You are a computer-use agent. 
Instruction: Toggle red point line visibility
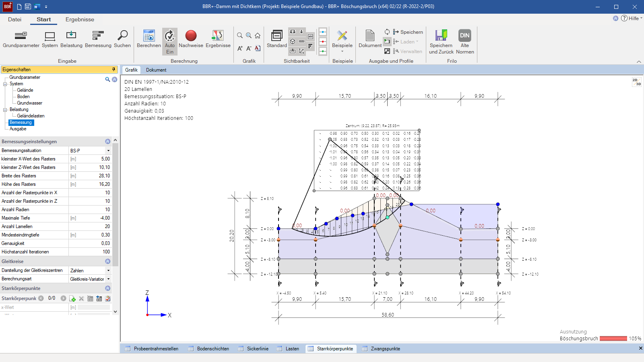tap(323, 41)
